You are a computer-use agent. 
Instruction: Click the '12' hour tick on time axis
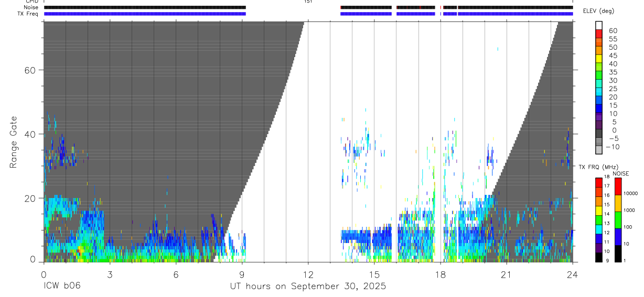(308, 274)
